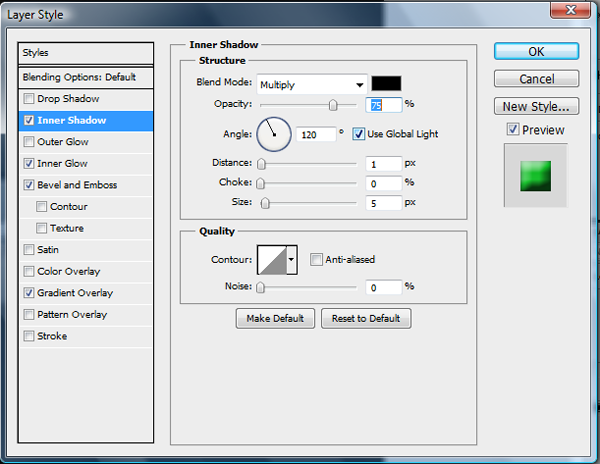Click the Contour curve thumbnail

[x=272, y=260]
